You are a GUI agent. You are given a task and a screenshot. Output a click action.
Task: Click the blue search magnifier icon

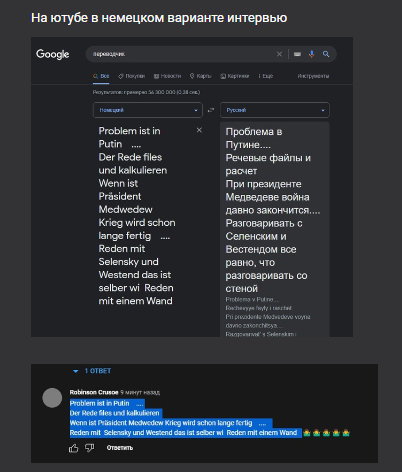click(326, 54)
